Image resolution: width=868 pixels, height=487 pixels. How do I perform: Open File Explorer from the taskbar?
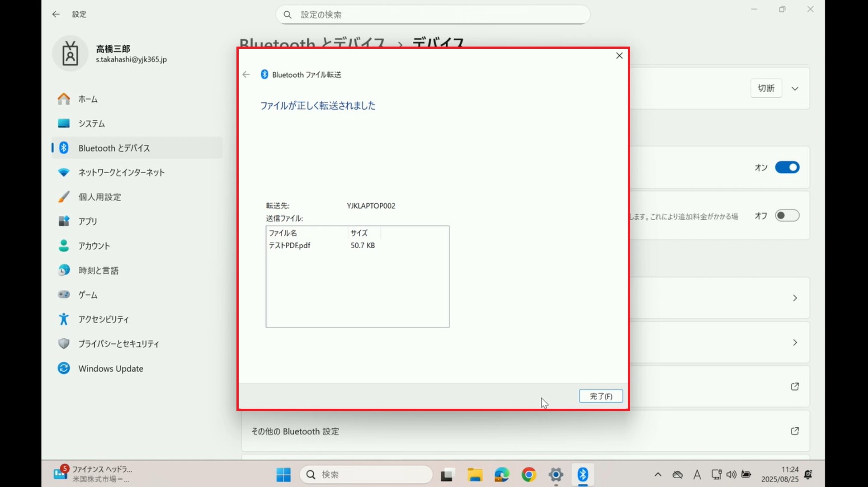point(475,474)
